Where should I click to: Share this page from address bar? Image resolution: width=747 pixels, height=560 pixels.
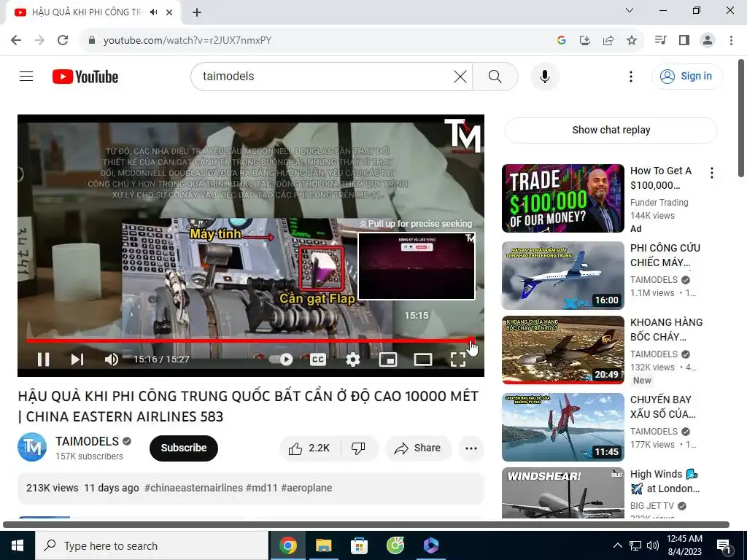tap(608, 40)
